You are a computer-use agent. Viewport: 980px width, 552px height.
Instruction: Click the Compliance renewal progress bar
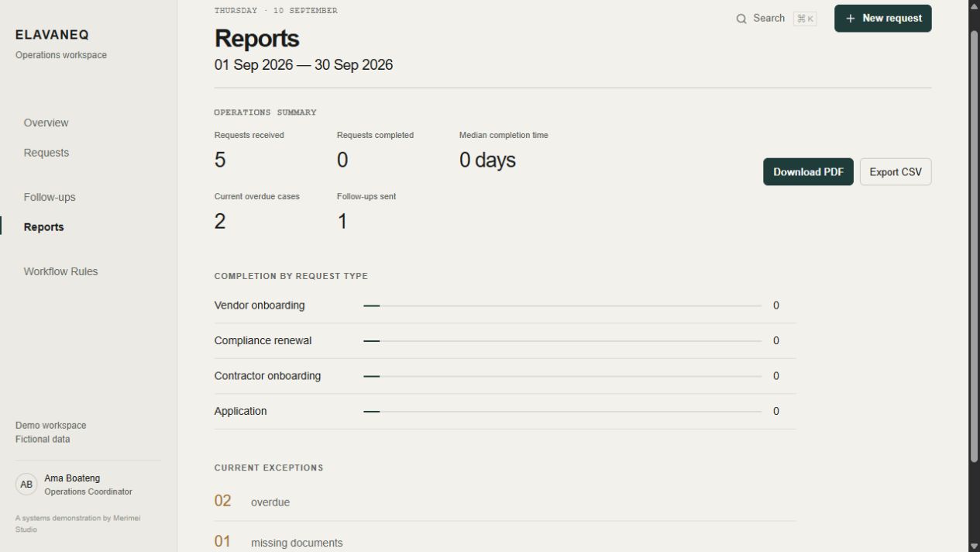562,341
